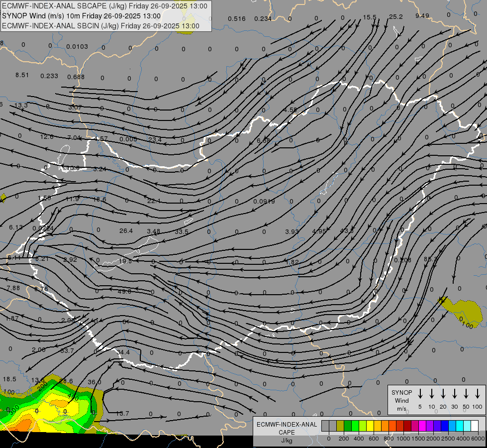Click the red-orange CAPE legend swatch
This screenshot has height=448, width=487.
click(x=392, y=426)
